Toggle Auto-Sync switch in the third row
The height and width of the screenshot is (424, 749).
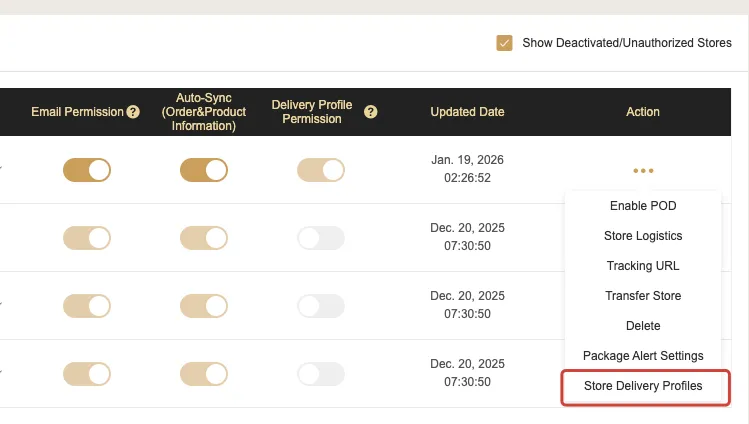(204, 306)
